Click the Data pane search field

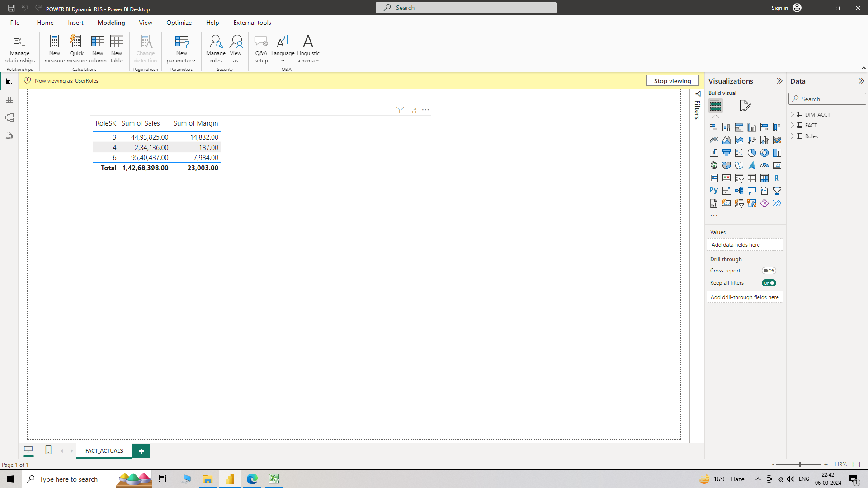(x=827, y=99)
